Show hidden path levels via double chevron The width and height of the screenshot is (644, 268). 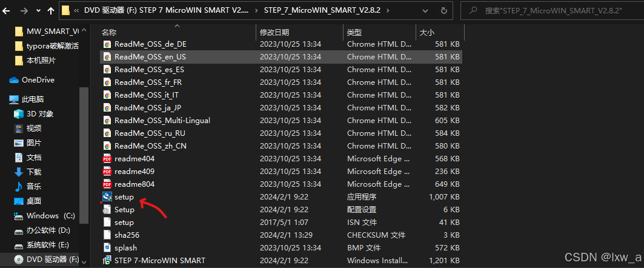tap(76, 11)
